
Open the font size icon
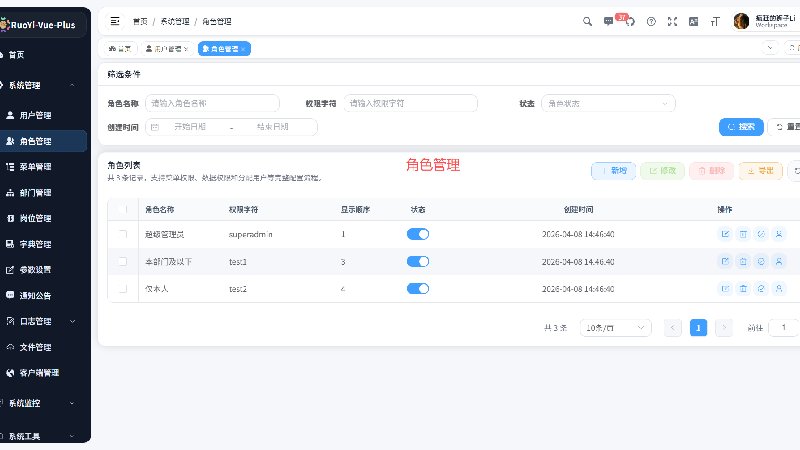tap(715, 21)
